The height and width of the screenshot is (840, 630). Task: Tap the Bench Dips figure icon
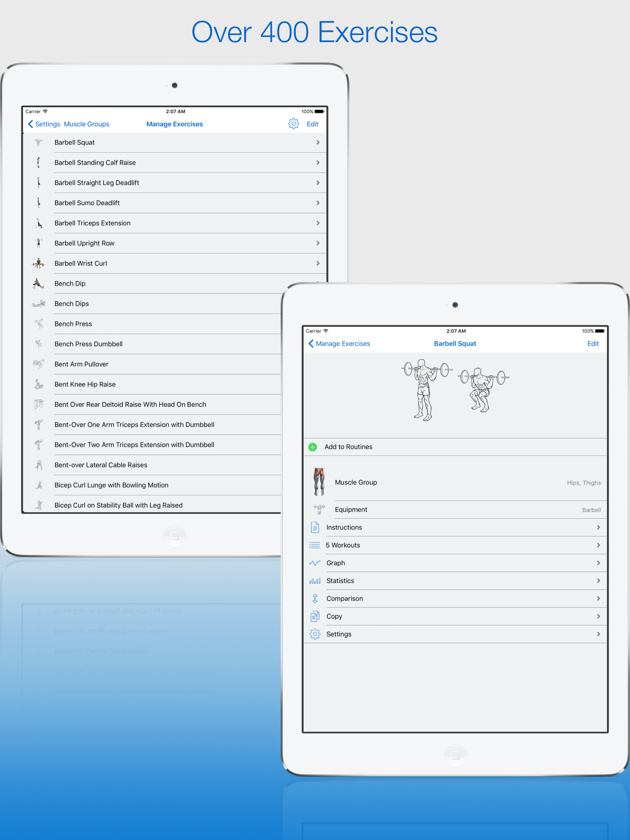coord(38,303)
